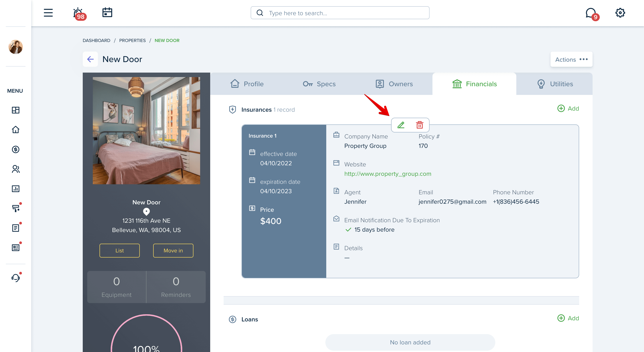The height and width of the screenshot is (352, 644).
Task: Open the Reminders count tile
Action: click(x=176, y=287)
